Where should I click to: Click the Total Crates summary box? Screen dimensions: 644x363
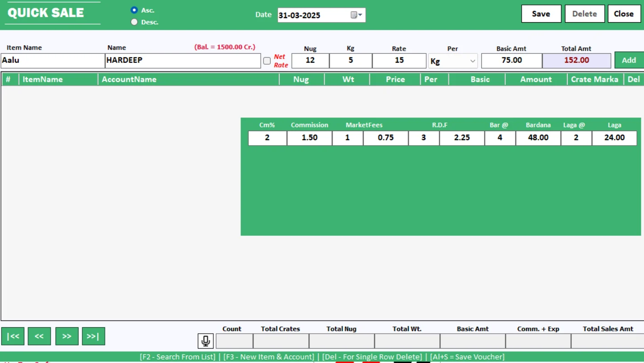pyautogui.click(x=281, y=341)
